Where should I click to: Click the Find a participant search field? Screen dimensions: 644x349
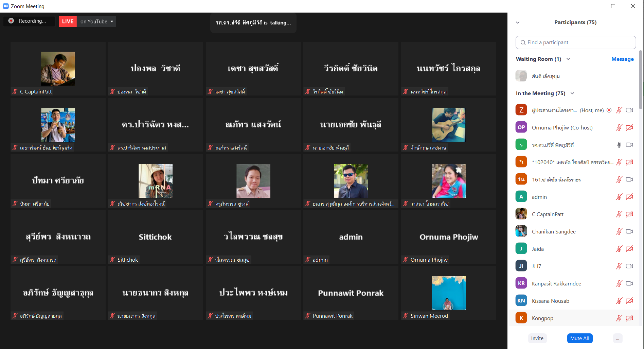(x=576, y=42)
